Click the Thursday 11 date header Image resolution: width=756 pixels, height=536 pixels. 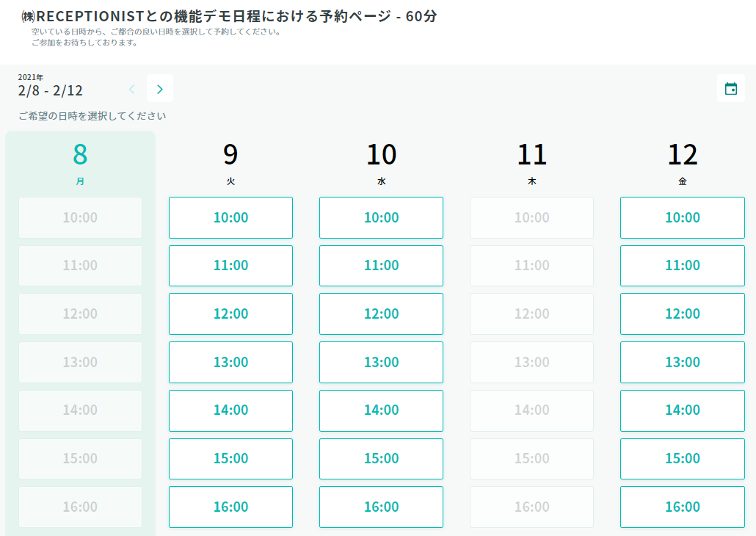tap(531, 162)
